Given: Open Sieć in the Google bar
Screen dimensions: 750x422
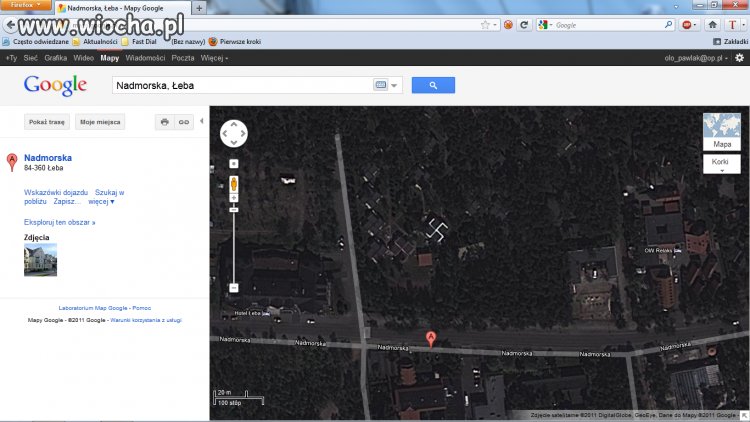Looking at the screenshot, I should 30,58.
